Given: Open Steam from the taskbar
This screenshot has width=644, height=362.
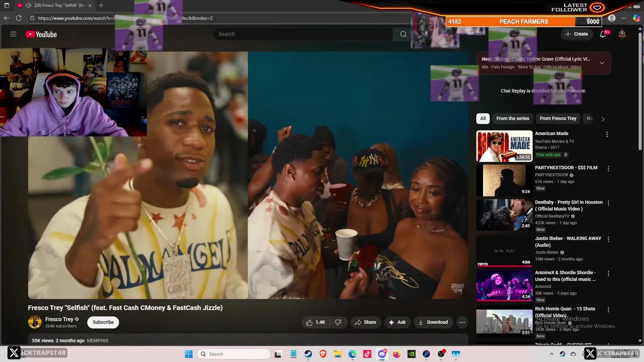Looking at the screenshot, I should coord(308,354).
